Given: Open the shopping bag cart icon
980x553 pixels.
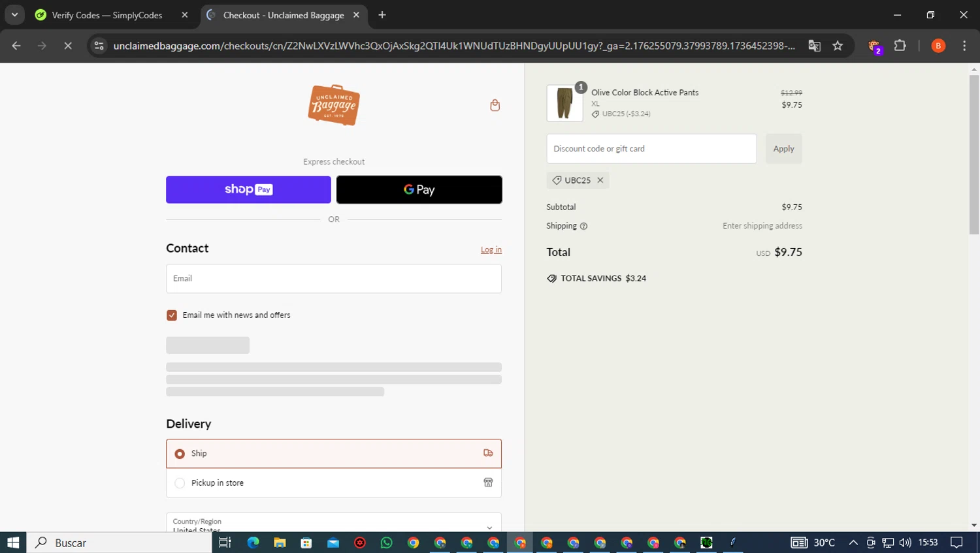Looking at the screenshot, I should [x=495, y=105].
